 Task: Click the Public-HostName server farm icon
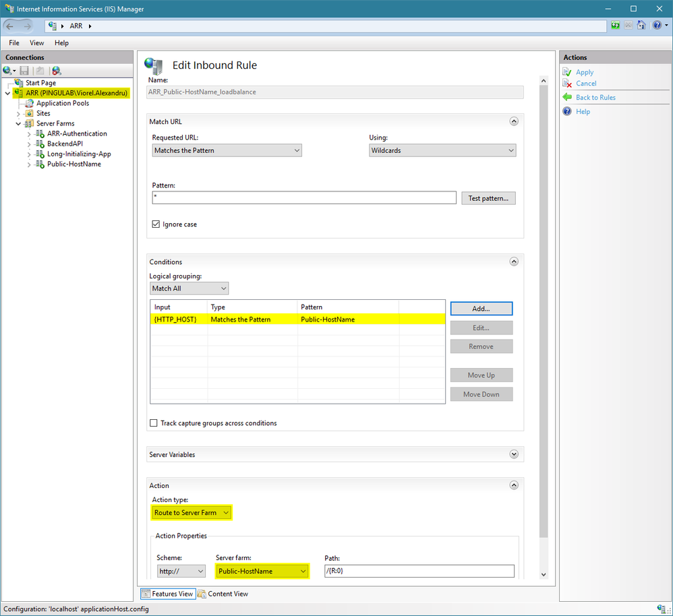(40, 164)
